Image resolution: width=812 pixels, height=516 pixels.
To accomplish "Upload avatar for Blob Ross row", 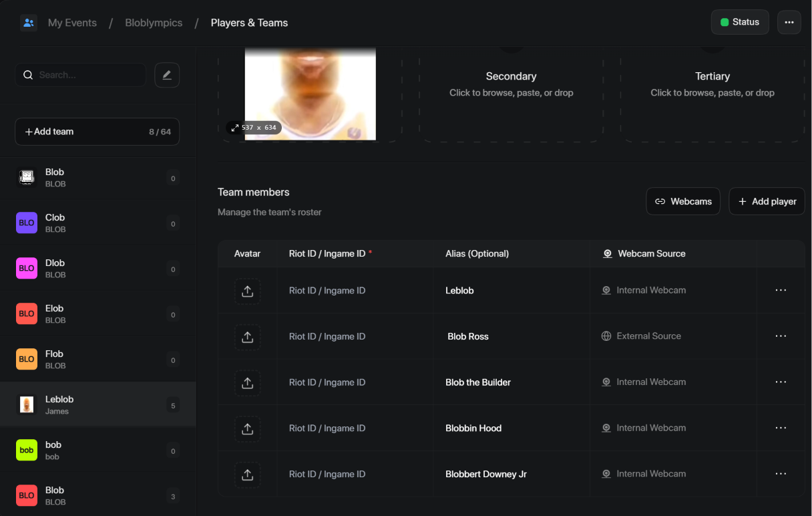I will (247, 337).
